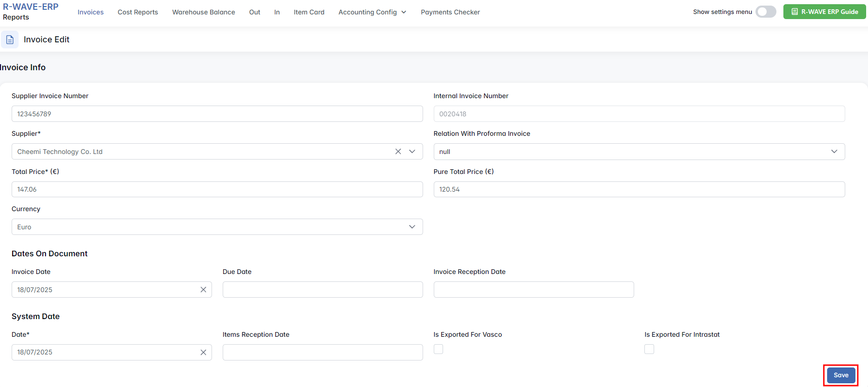Image resolution: width=868 pixels, height=387 pixels.
Task: Click the Invoice Edit document icon
Action: (x=10, y=40)
